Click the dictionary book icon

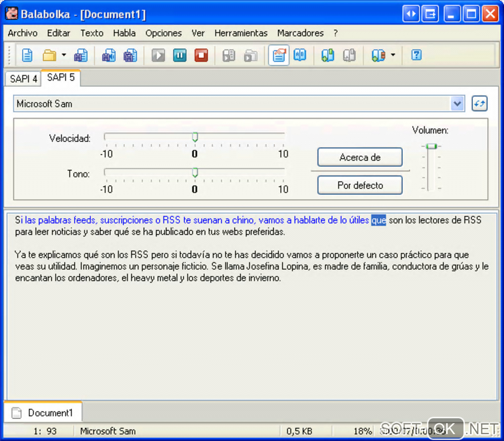(300, 55)
